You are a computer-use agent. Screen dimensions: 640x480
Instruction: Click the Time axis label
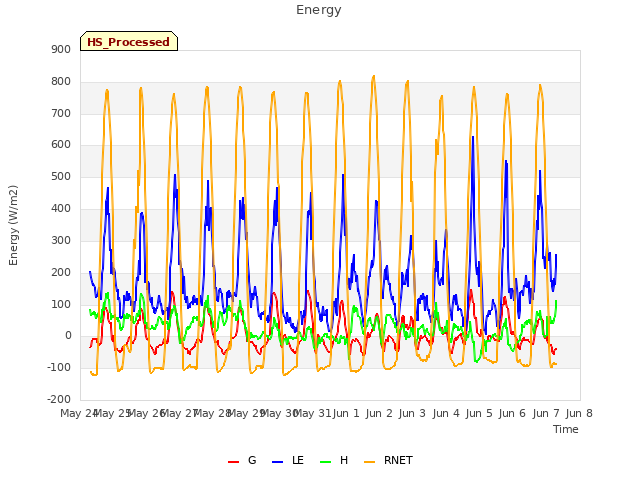point(566,429)
